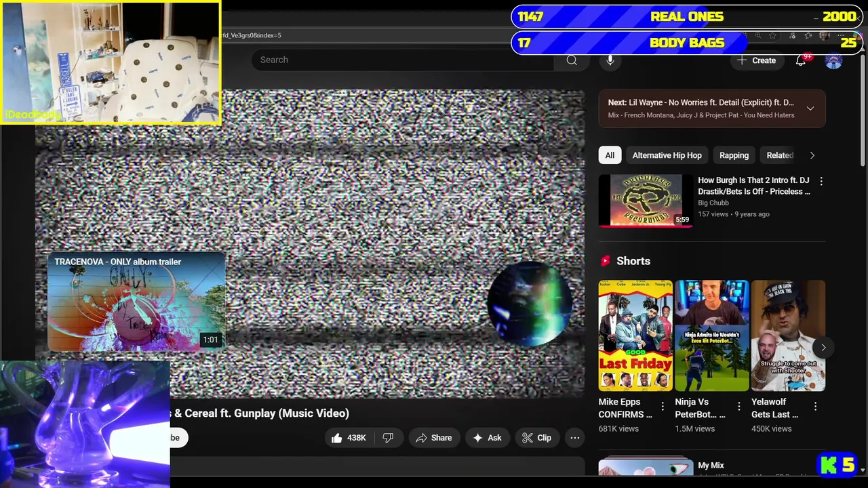Open the My Mix playlist thumbnail
Screen dimensions: 868x488
(x=646, y=468)
